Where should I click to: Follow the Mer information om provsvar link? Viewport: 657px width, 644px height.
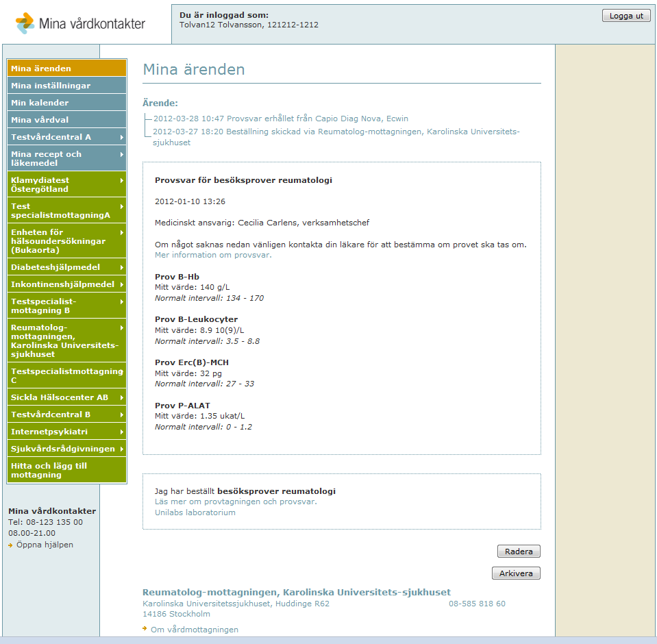pos(213,255)
